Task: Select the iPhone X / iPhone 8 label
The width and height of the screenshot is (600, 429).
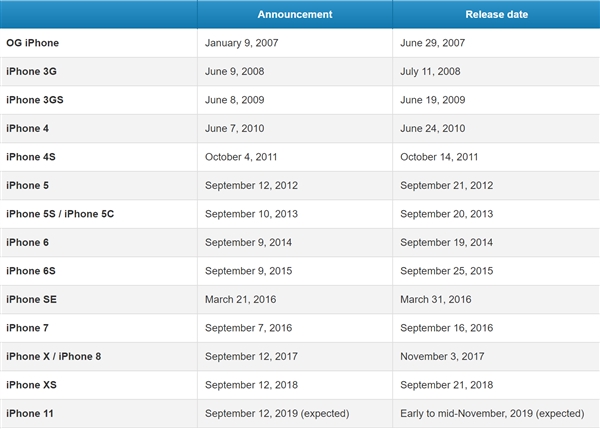Action: 53,356
